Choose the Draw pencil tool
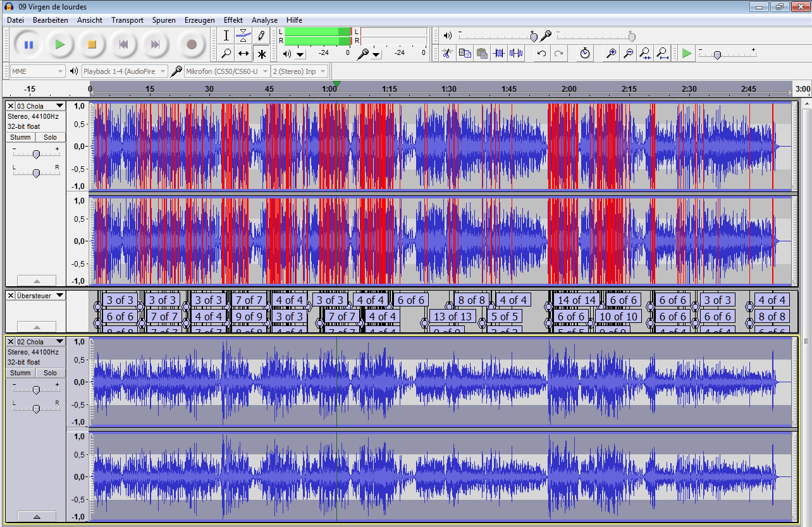The width and height of the screenshot is (812, 527). coord(261,36)
